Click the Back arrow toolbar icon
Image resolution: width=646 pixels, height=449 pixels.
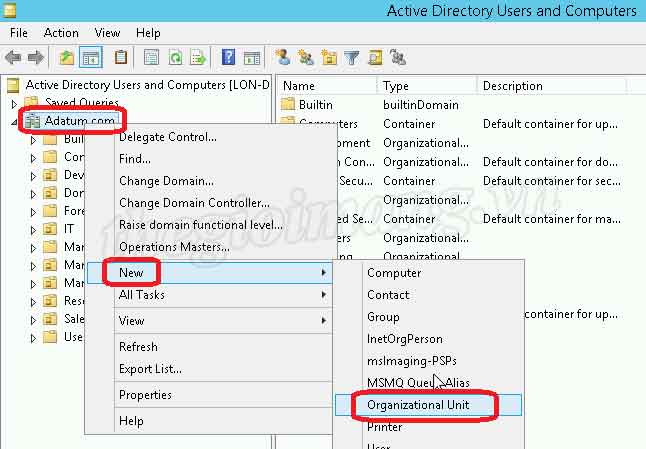pyautogui.click(x=13, y=57)
